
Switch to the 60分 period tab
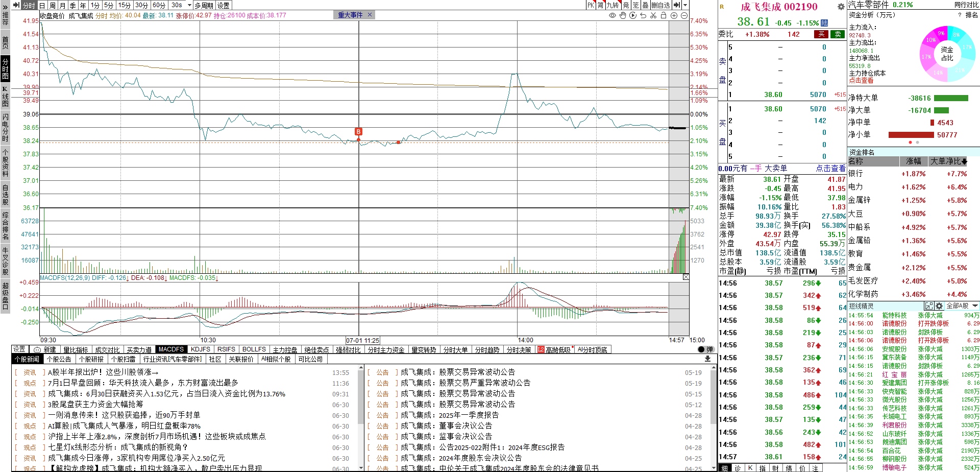pyautogui.click(x=159, y=5)
